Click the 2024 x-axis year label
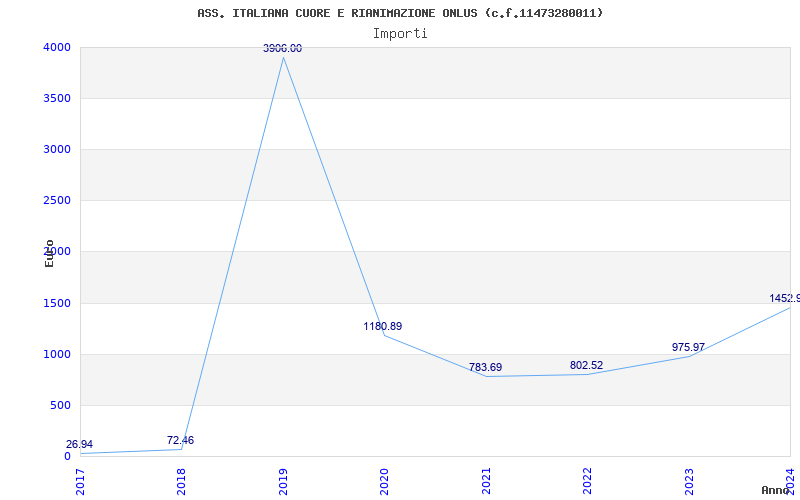 [790, 481]
